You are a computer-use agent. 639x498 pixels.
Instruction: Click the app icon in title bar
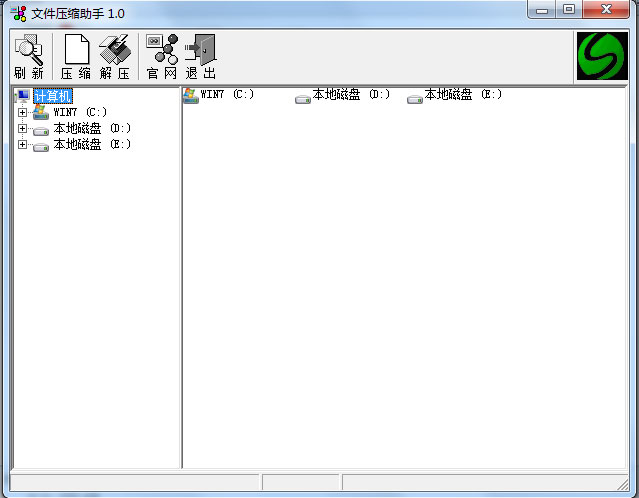point(19,14)
